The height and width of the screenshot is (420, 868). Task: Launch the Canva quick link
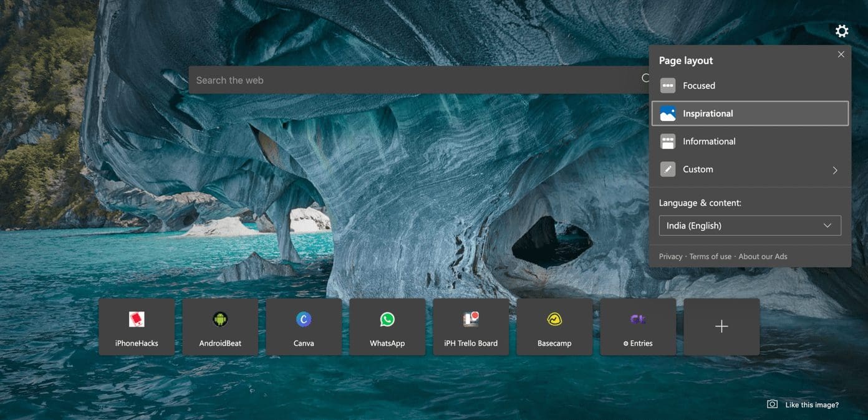[x=304, y=327]
